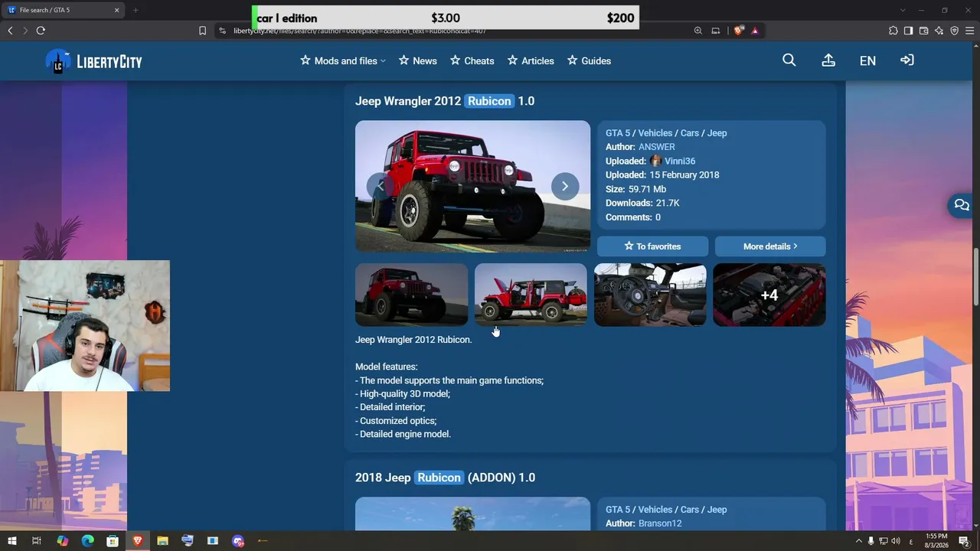Open File Explorer from the taskbar

coord(162,541)
